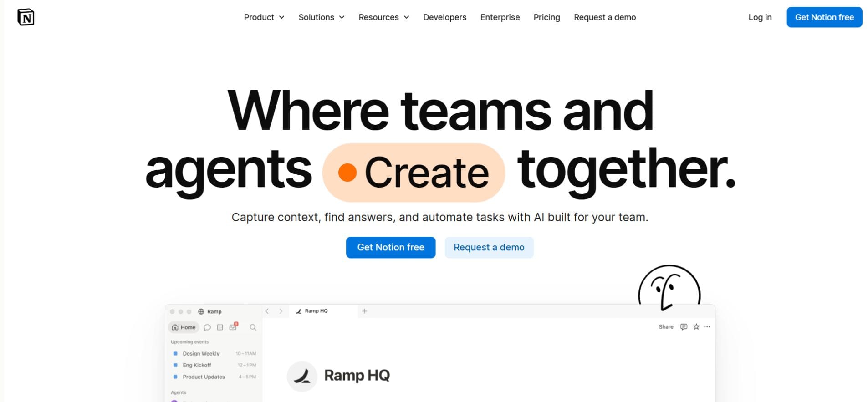The height and width of the screenshot is (402, 868).
Task: Click the 10–11AM event time
Action: (246, 353)
